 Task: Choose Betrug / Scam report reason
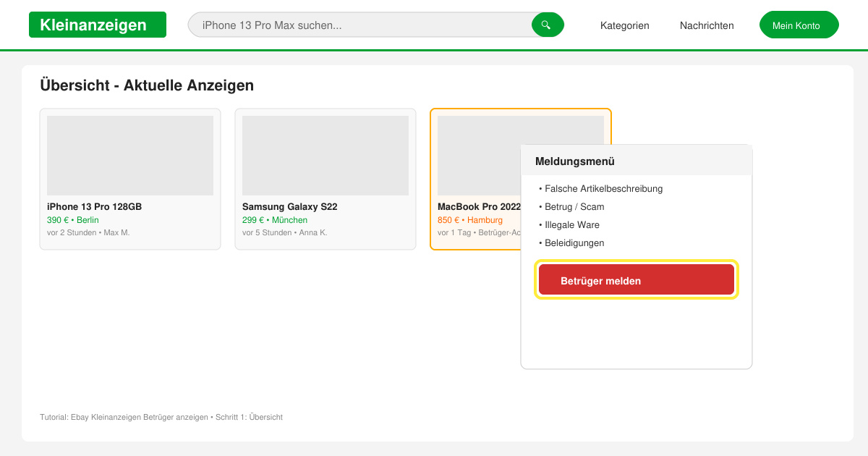[x=571, y=207]
